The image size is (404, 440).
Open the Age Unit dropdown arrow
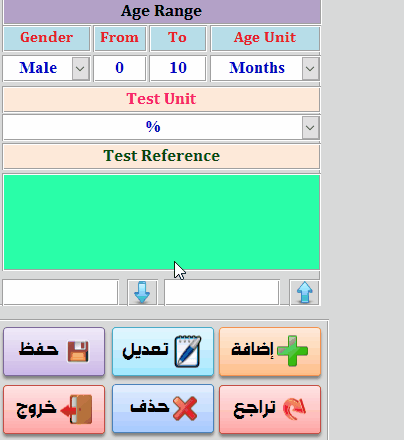(310, 69)
